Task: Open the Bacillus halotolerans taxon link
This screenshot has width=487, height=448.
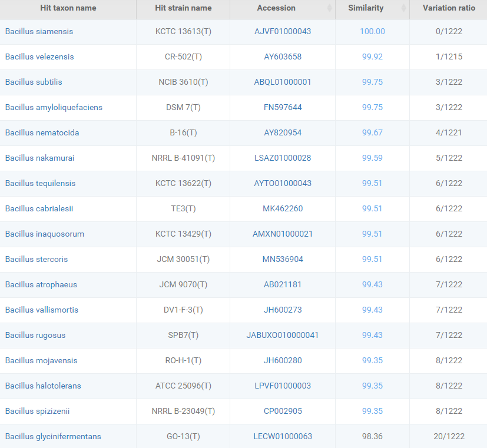Action: pos(43,386)
